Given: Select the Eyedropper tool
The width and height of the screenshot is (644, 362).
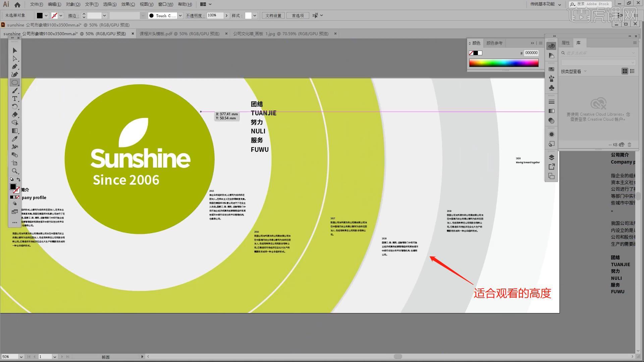Looking at the screenshot, I should tap(15, 139).
